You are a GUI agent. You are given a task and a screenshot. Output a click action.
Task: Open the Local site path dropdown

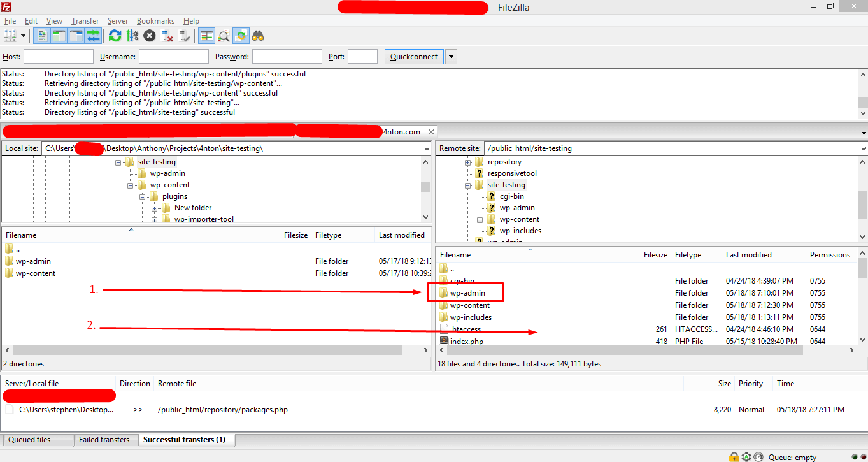point(426,148)
